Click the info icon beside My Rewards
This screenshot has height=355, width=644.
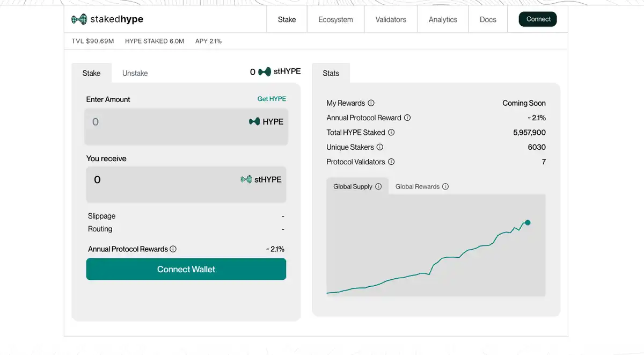pyautogui.click(x=371, y=103)
